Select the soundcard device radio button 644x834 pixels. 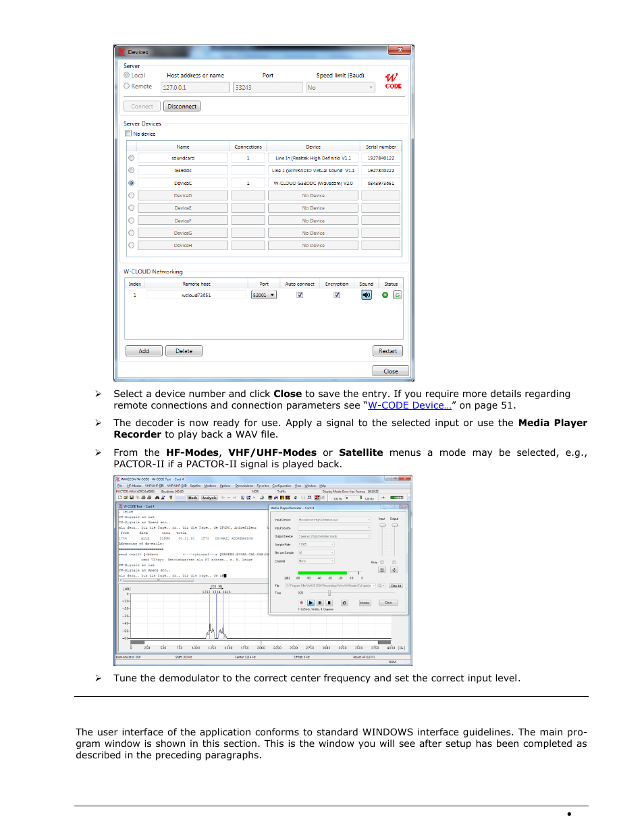[x=131, y=158]
